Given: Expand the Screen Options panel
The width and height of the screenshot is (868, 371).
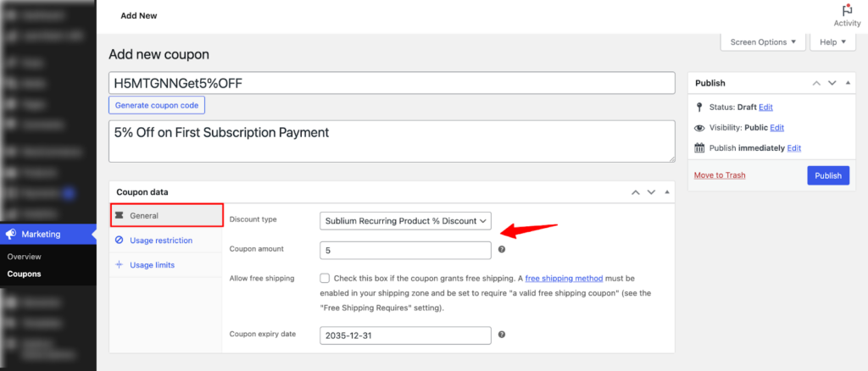Looking at the screenshot, I should [763, 42].
